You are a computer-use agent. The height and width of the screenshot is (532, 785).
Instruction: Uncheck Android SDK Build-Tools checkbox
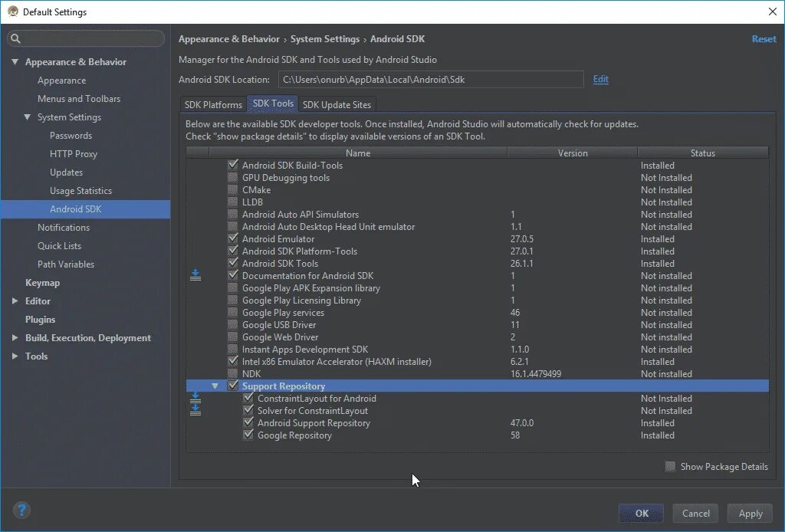pos(233,165)
